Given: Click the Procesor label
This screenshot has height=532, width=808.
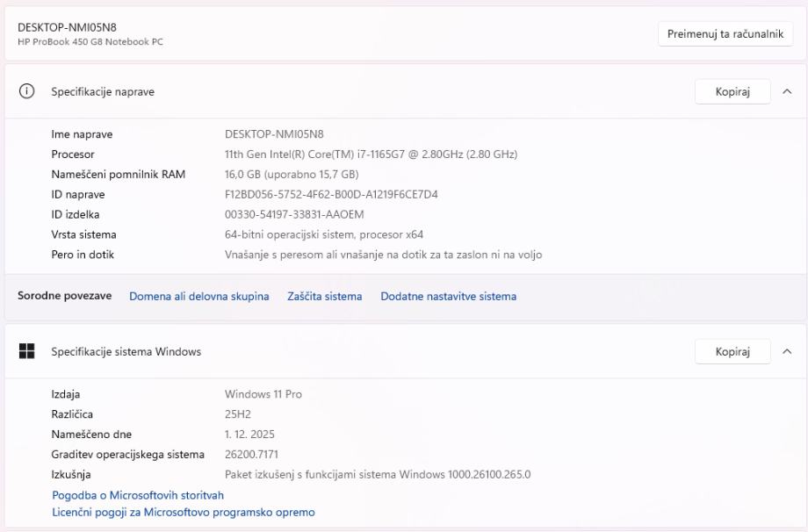Looking at the screenshot, I should point(73,155).
